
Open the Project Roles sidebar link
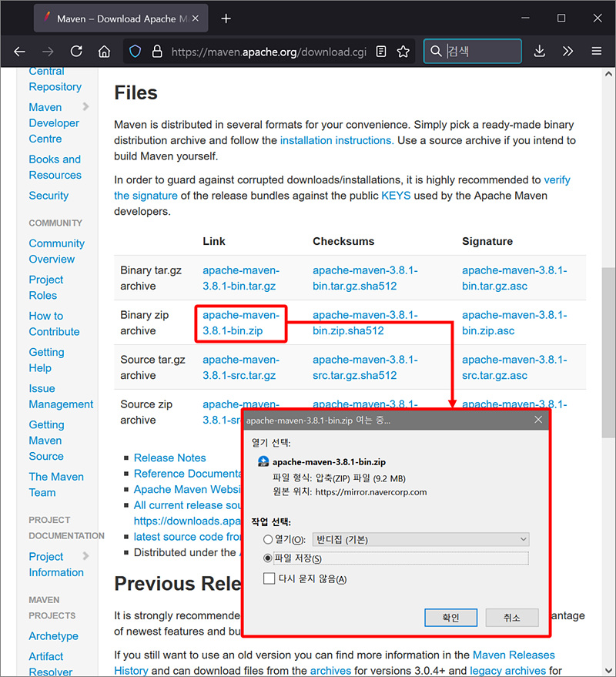coord(45,287)
